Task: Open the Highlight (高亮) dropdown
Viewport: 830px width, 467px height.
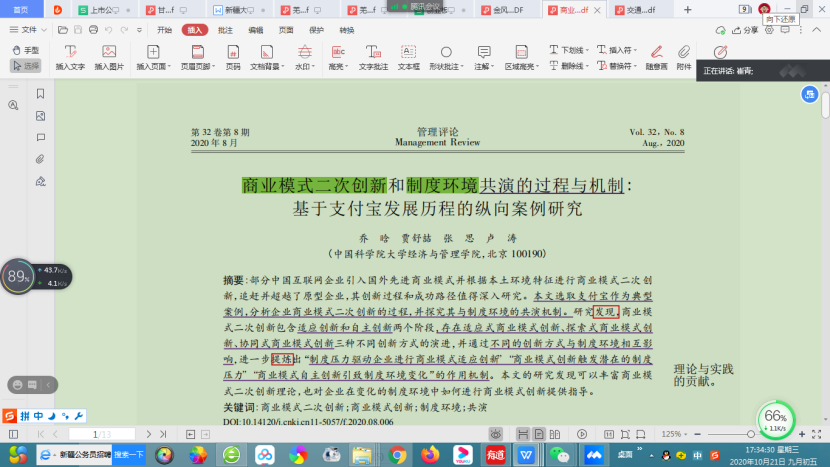Action: click(x=338, y=57)
